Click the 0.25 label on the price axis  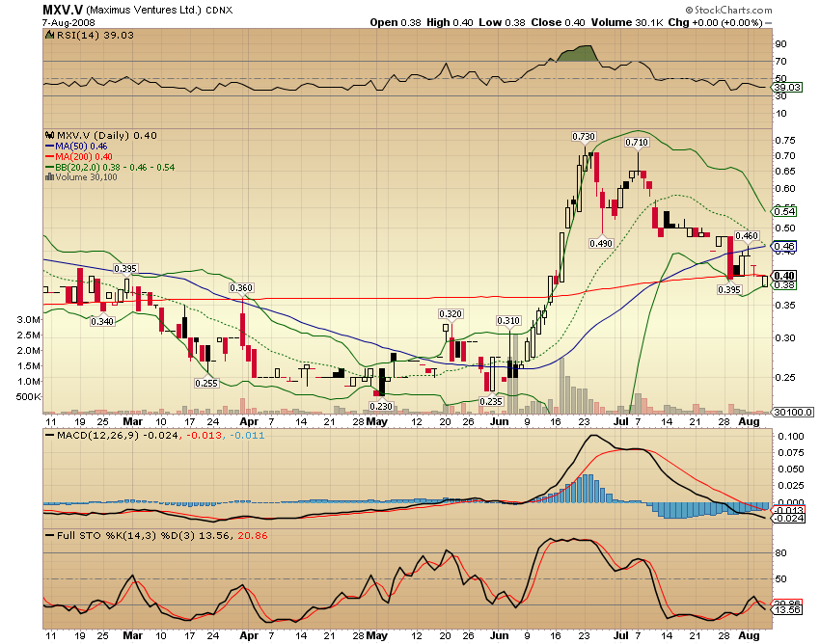click(785, 377)
